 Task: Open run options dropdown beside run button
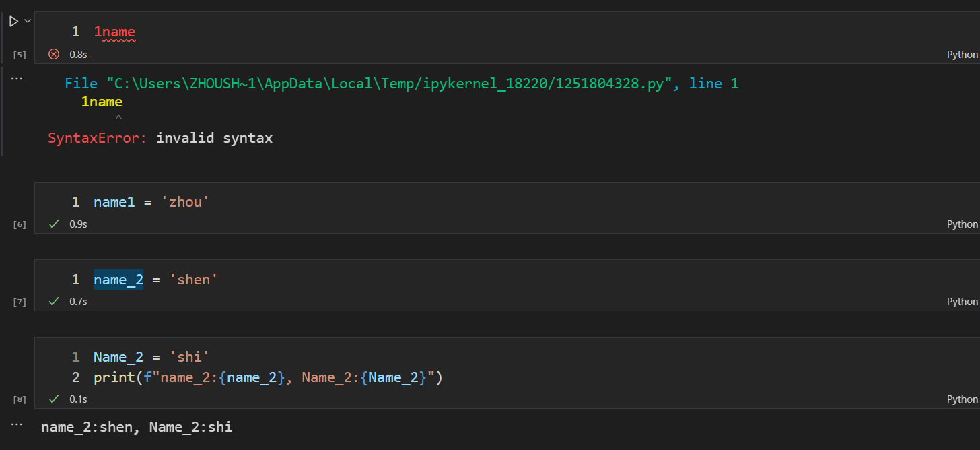point(28,22)
